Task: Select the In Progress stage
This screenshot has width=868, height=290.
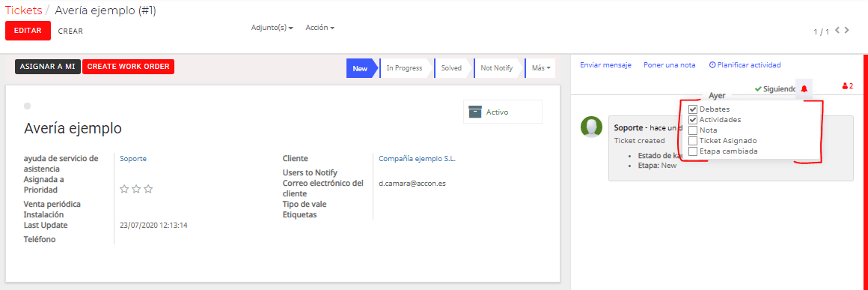Action: pyautogui.click(x=405, y=68)
